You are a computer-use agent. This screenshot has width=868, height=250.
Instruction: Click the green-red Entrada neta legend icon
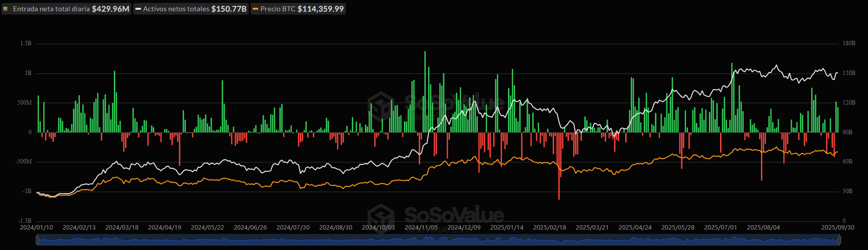click(x=6, y=9)
